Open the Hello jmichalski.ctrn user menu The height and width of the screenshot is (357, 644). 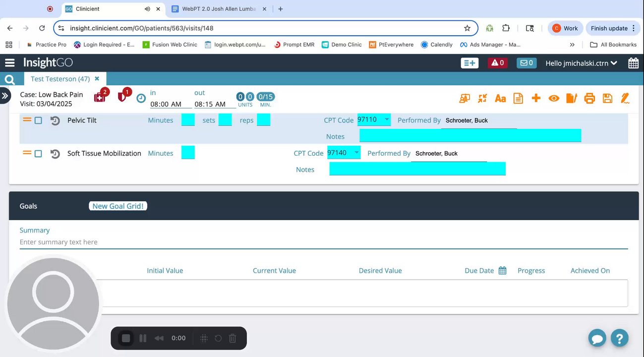pyautogui.click(x=581, y=63)
